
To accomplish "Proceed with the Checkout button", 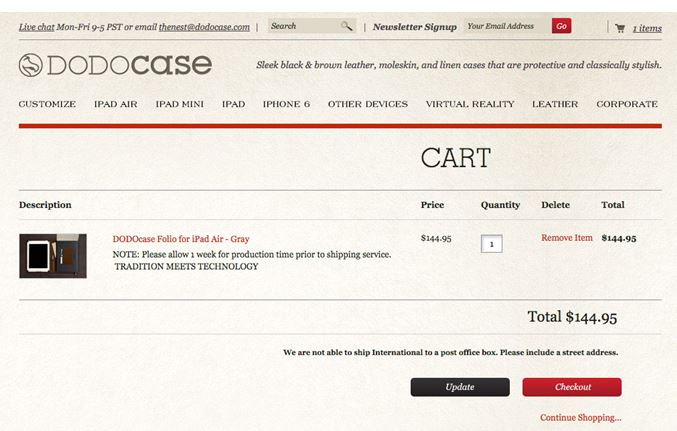I will [572, 387].
